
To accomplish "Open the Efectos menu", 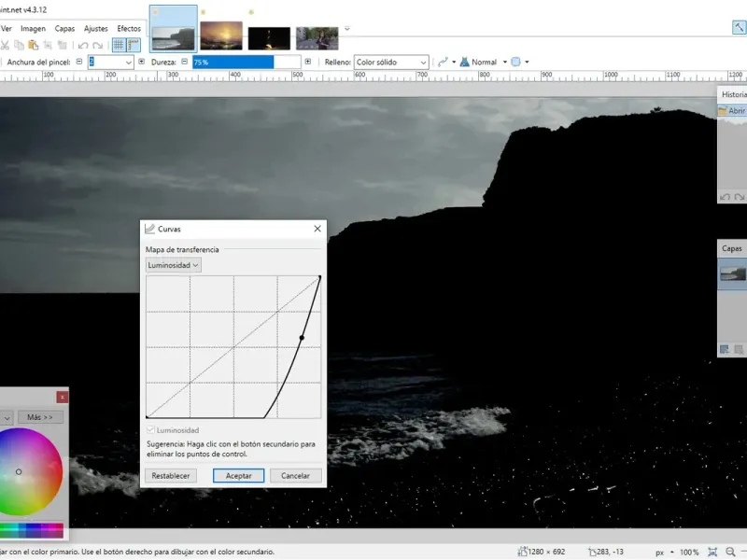I will coord(129,29).
